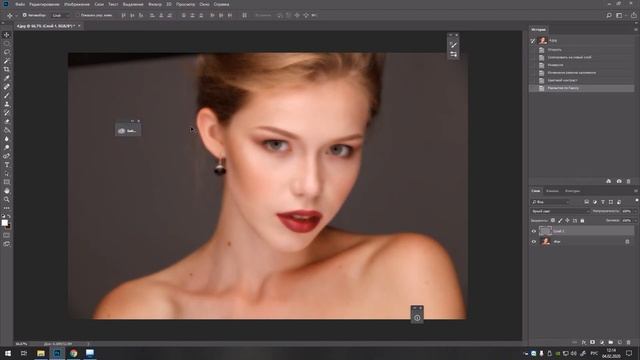
Task: Hide the top layer Слой 1
Action: (533, 231)
